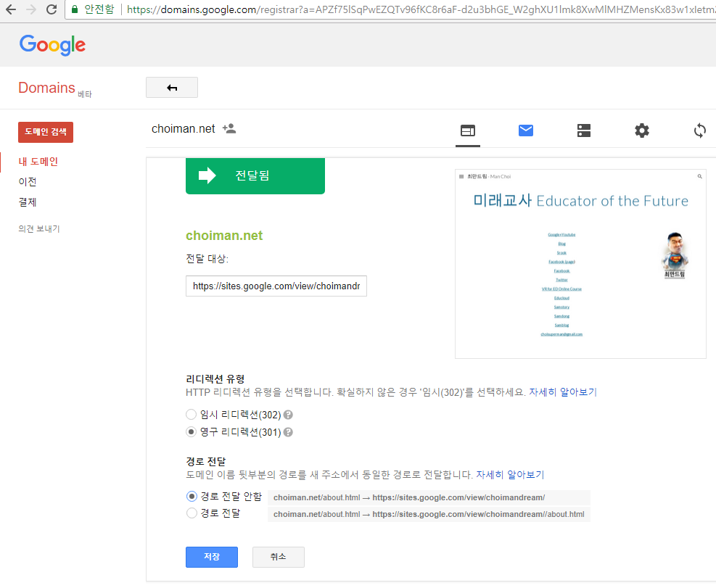Click the '리디렉션 유형' heading text
The height and width of the screenshot is (588, 716).
(x=215, y=379)
